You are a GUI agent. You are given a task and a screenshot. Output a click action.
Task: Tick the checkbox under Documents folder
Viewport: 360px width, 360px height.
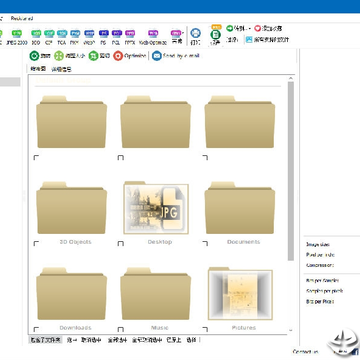point(205,244)
